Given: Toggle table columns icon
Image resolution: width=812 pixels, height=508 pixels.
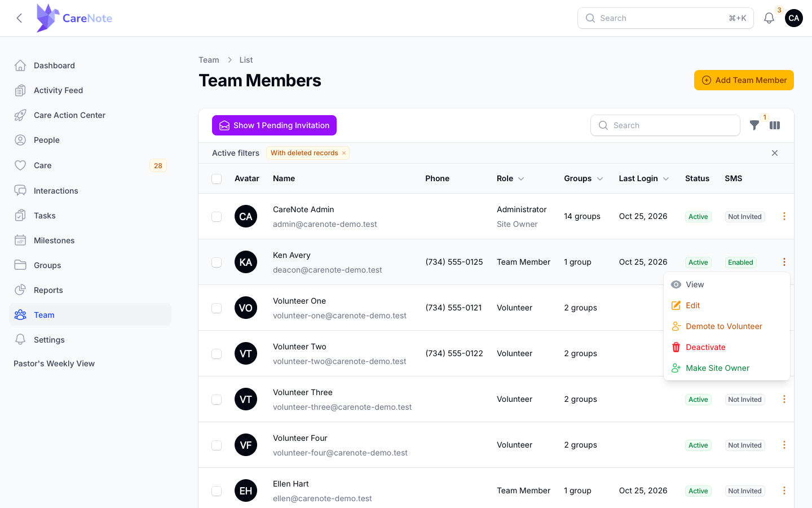Looking at the screenshot, I should [x=775, y=125].
